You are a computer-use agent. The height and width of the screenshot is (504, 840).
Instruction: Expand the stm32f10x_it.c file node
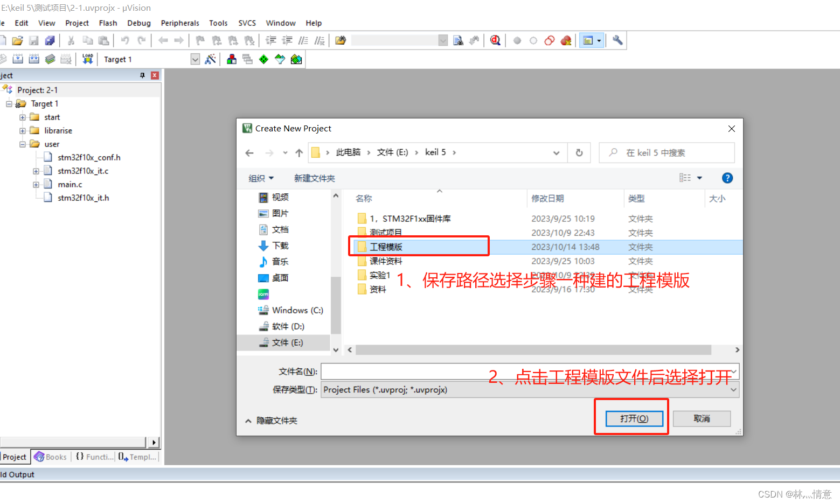pos(36,171)
